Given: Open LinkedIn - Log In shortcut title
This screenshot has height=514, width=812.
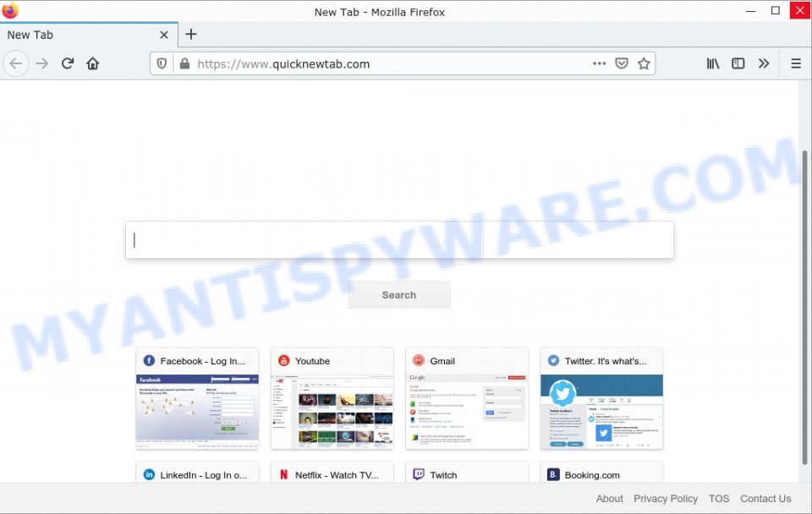Looking at the screenshot, I should tap(204, 475).
